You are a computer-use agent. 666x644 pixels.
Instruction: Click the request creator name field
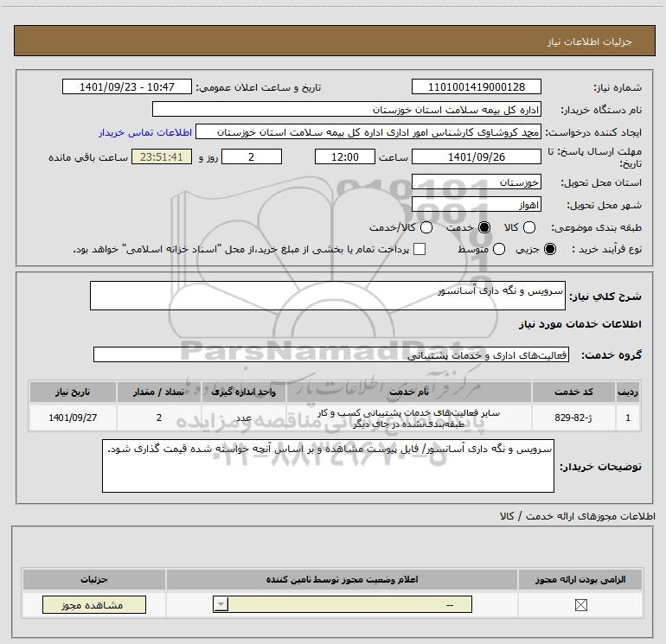pyautogui.click(x=368, y=132)
